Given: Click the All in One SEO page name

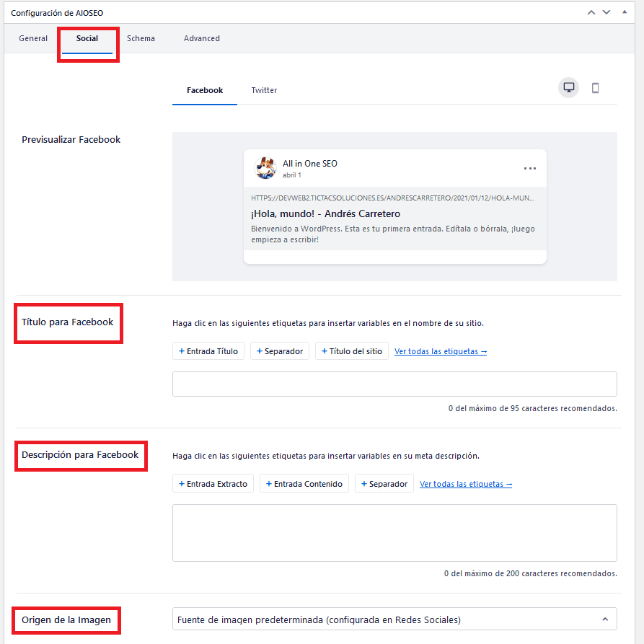Looking at the screenshot, I should 309,164.
